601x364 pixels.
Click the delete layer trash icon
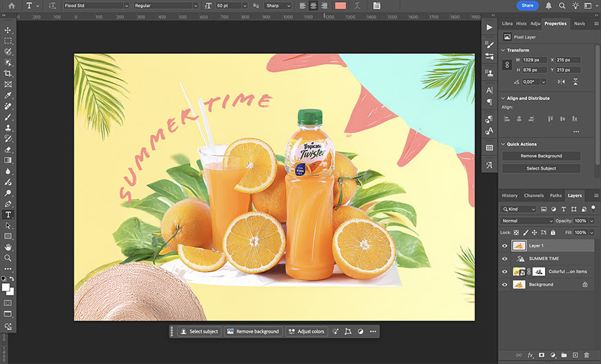(x=586, y=355)
